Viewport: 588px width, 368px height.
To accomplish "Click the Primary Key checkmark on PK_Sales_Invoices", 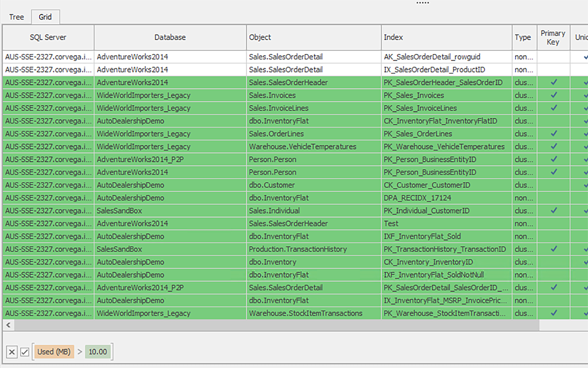I will coord(552,95).
